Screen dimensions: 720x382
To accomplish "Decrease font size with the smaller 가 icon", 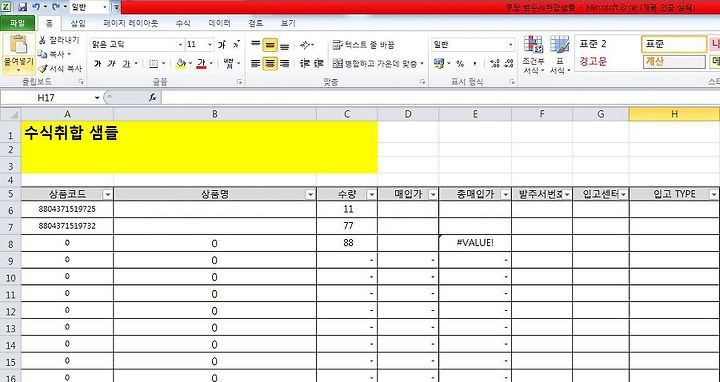I will click(x=236, y=45).
